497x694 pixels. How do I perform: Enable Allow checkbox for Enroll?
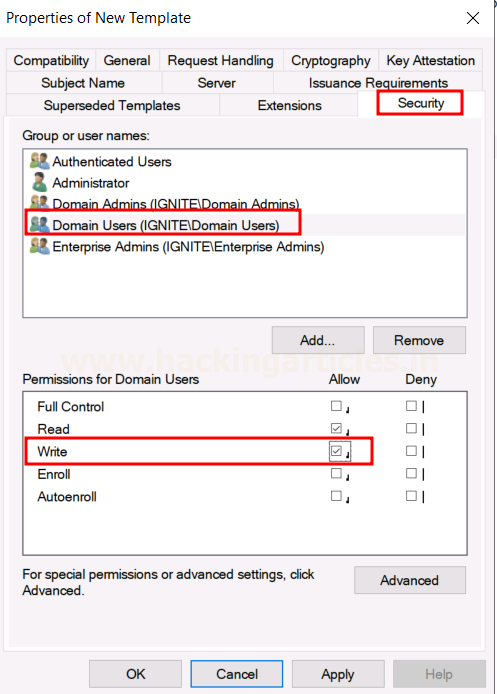336,474
